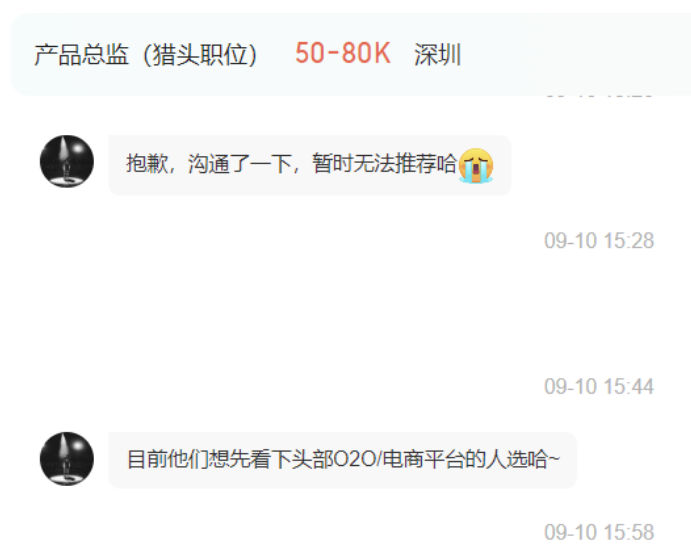Click the partially hidden timestamp under job card
Viewport: 691px width, 558px height.
(x=599, y=95)
